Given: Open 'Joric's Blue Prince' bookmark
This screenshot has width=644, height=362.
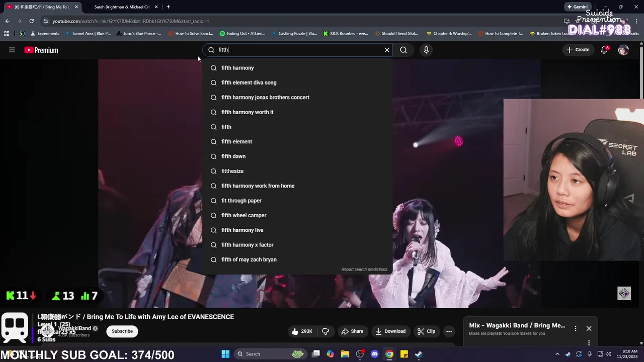Looking at the screenshot, I should [x=138, y=34].
